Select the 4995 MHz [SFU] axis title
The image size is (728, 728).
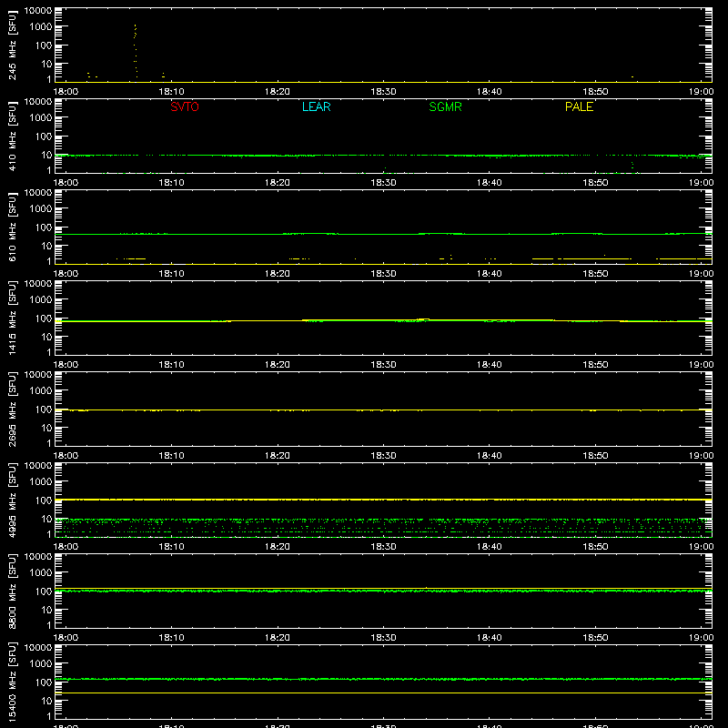tap(12, 500)
